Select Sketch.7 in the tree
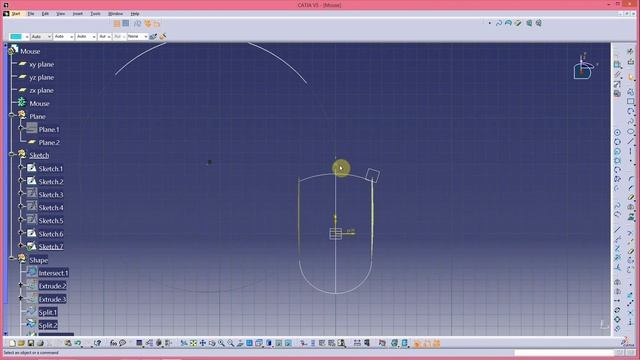The width and height of the screenshot is (640, 360). (51, 247)
